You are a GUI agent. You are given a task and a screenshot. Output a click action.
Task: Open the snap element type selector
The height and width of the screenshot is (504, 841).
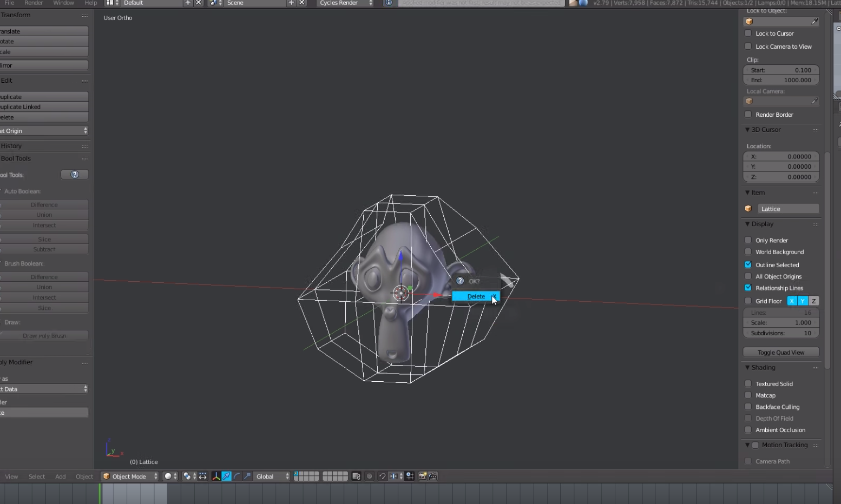click(x=396, y=476)
